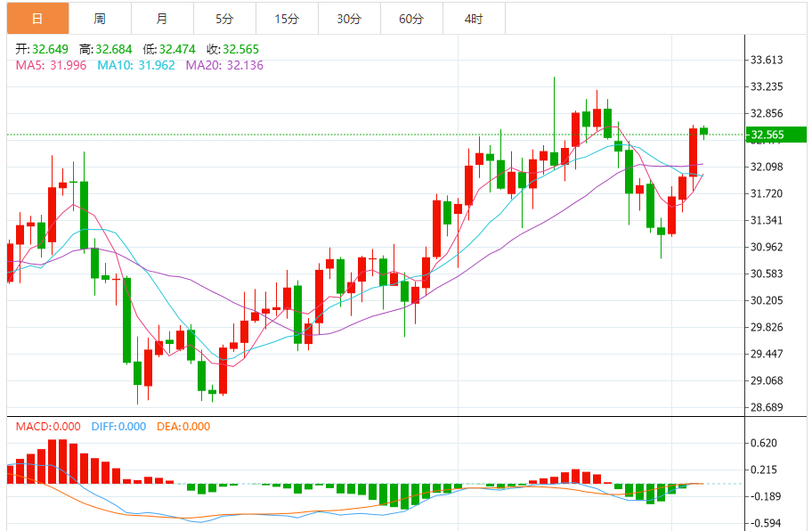Click the green current price tag 32.565
Image resolution: width=812 pixels, height=531 pixels.
(x=775, y=135)
